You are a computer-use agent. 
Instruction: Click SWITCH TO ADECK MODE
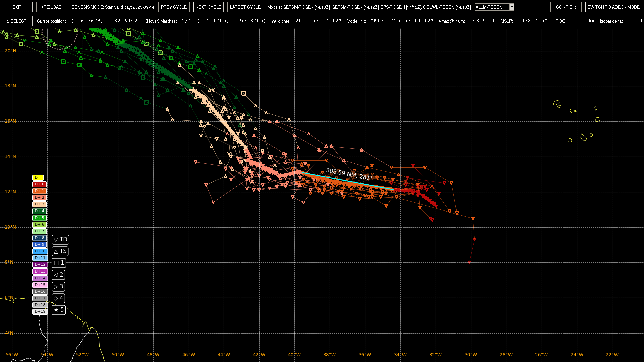[613, 7]
